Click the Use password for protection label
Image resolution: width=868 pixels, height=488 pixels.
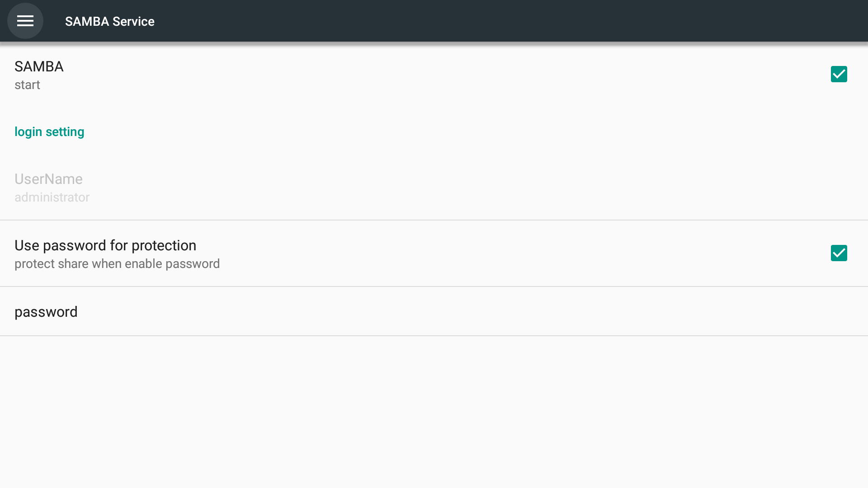click(105, 245)
